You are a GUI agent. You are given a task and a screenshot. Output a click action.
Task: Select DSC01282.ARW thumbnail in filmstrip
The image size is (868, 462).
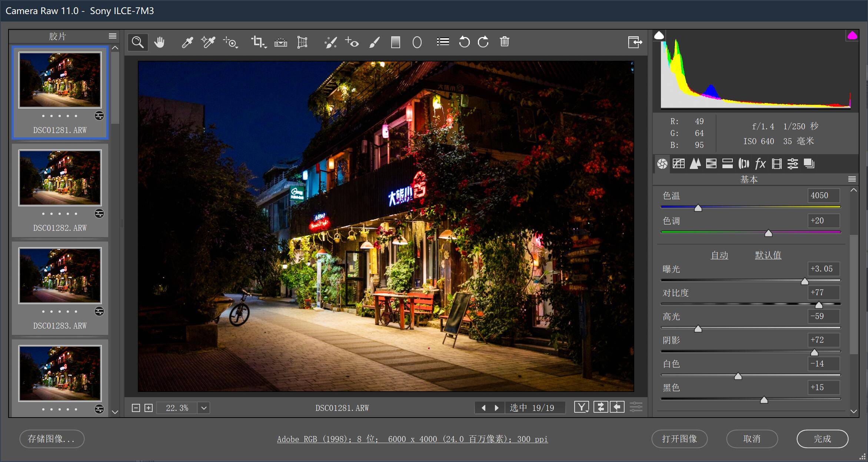click(60, 178)
